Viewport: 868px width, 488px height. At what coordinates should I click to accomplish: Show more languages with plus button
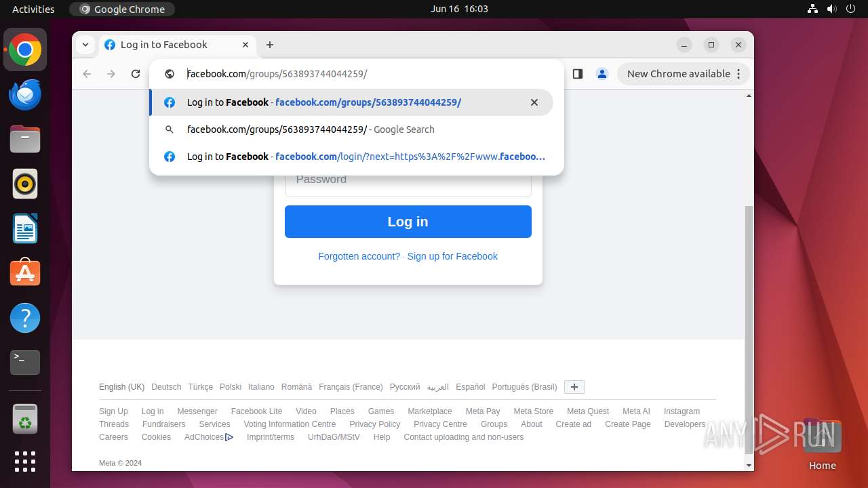pyautogui.click(x=574, y=387)
